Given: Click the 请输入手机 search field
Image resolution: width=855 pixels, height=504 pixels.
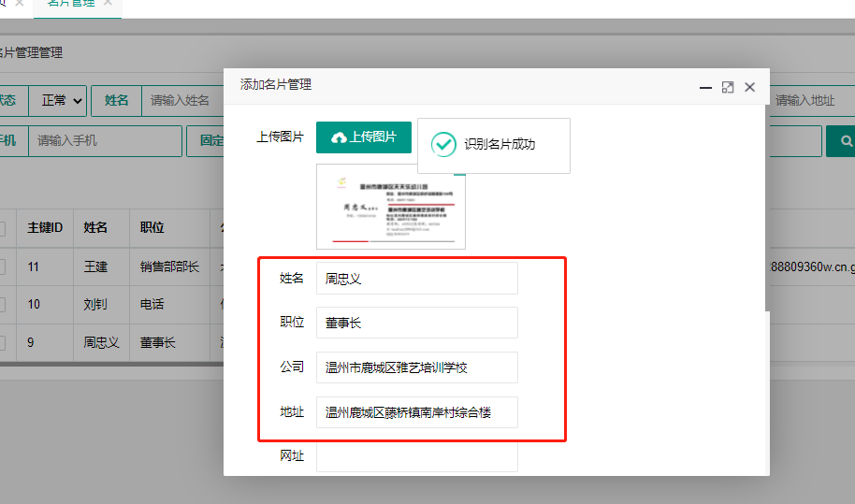Looking at the screenshot, I should click(106, 141).
